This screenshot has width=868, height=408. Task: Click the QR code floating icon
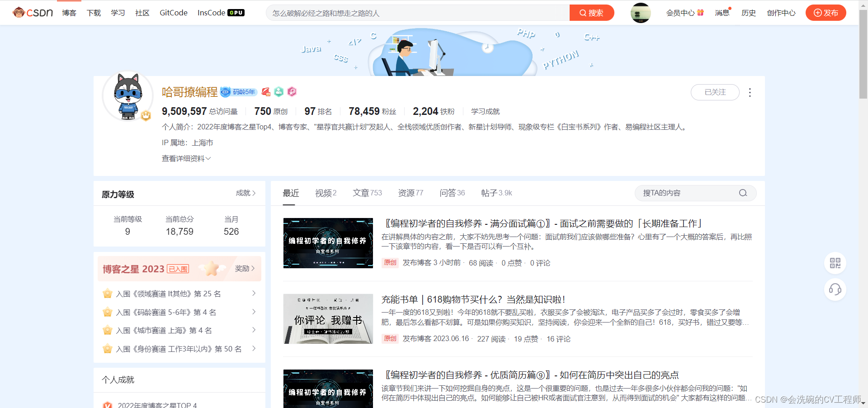pyautogui.click(x=835, y=263)
